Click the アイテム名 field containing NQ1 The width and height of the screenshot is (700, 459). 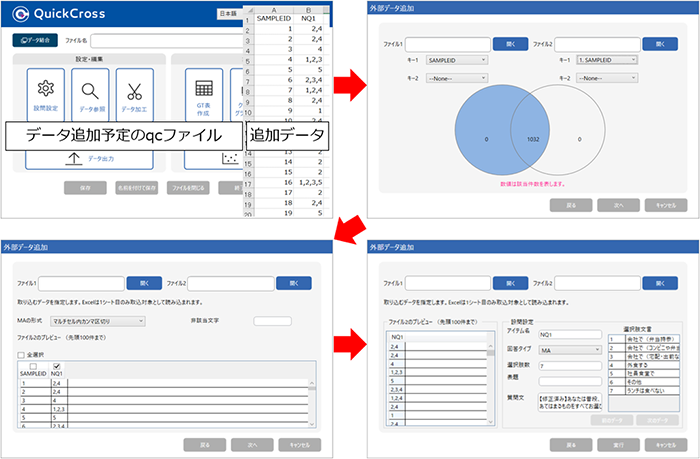point(570,334)
